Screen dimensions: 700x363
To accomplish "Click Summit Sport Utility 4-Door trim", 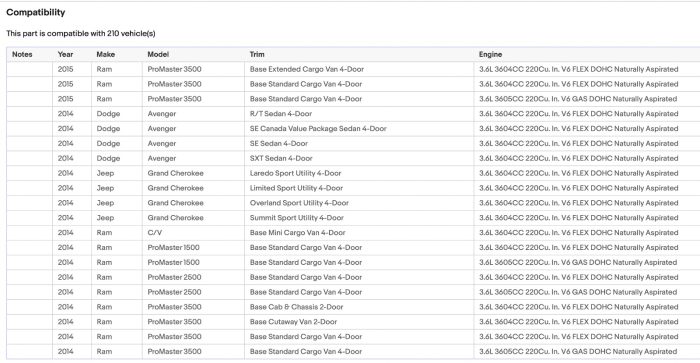I will pyautogui.click(x=297, y=218).
